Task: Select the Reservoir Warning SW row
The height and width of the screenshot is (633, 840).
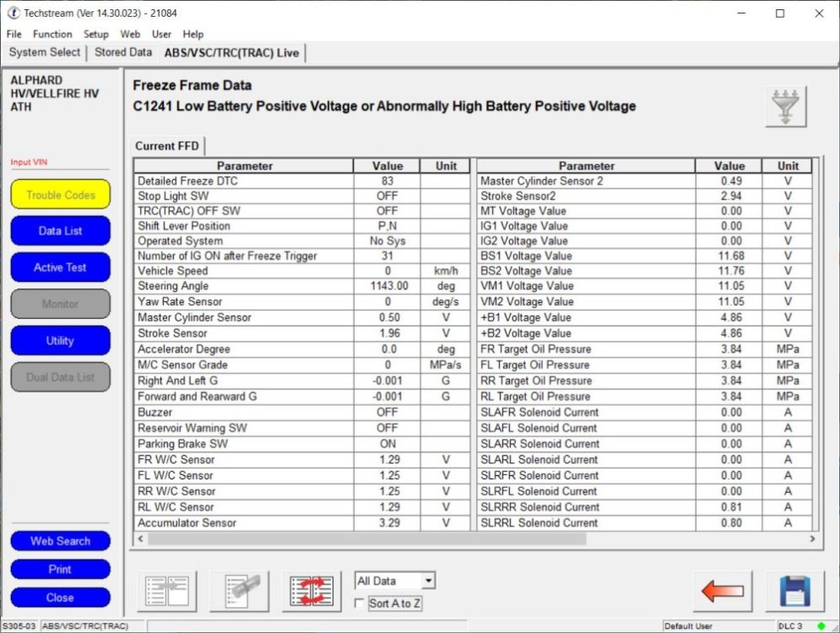Action: point(301,428)
